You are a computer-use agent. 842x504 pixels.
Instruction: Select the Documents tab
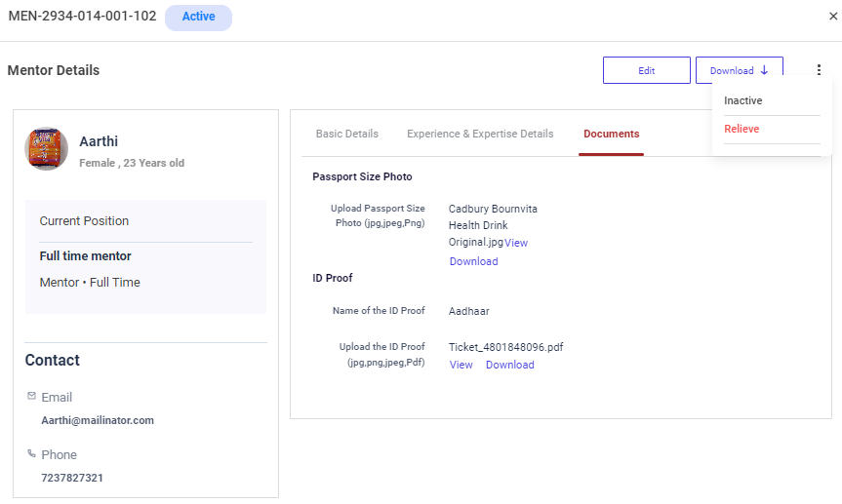click(x=611, y=135)
